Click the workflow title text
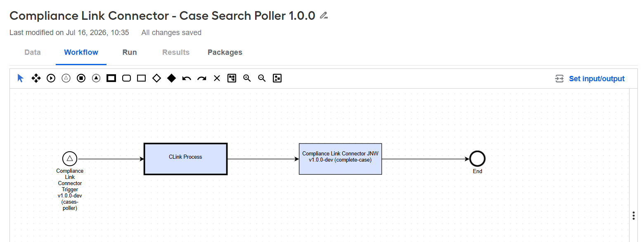The height and width of the screenshot is (242, 644). tap(162, 16)
